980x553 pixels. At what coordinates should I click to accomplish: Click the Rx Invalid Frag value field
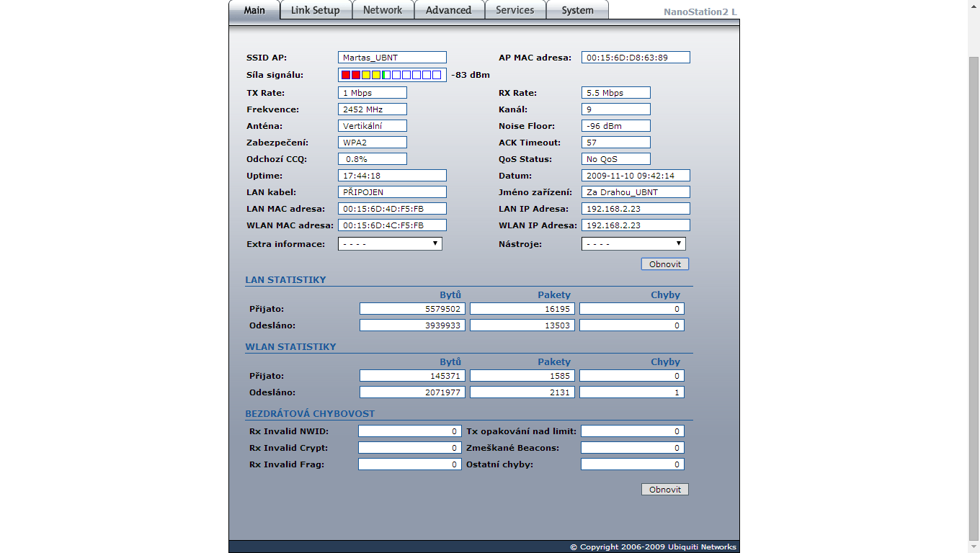tap(409, 464)
